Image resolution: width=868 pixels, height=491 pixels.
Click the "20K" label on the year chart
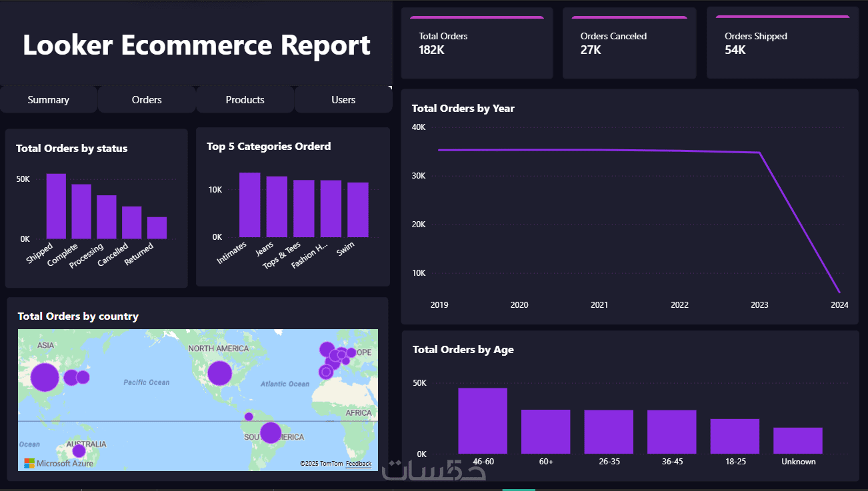pos(419,225)
